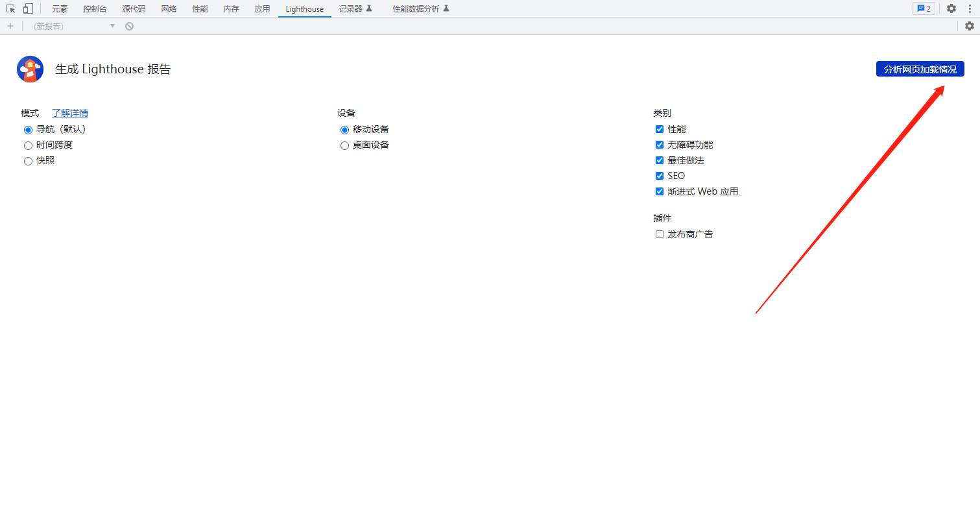Uncheck the 无障碍功能 category checkbox
Viewport: 980px width, 521px height.
[660, 145]
